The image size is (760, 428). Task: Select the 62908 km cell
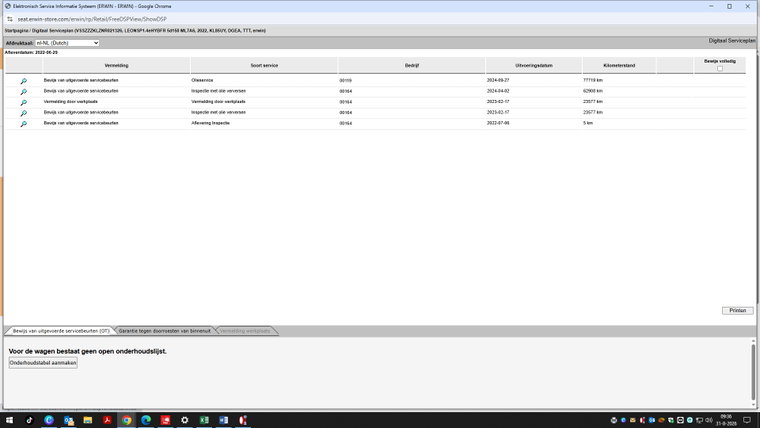[593, 91]
